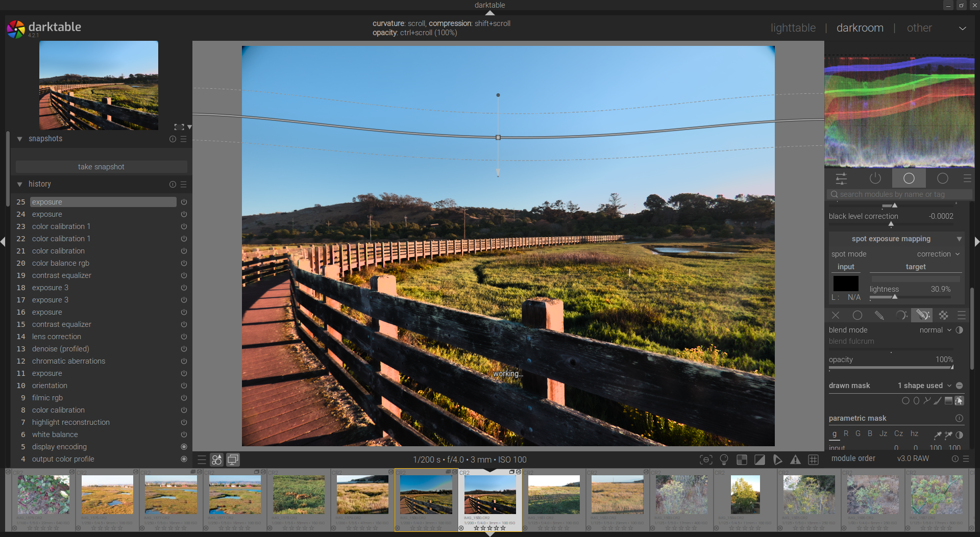Toggle the color assessment lightbulb icon
Viewport: 980px width, 537px height.
(724, 459)
